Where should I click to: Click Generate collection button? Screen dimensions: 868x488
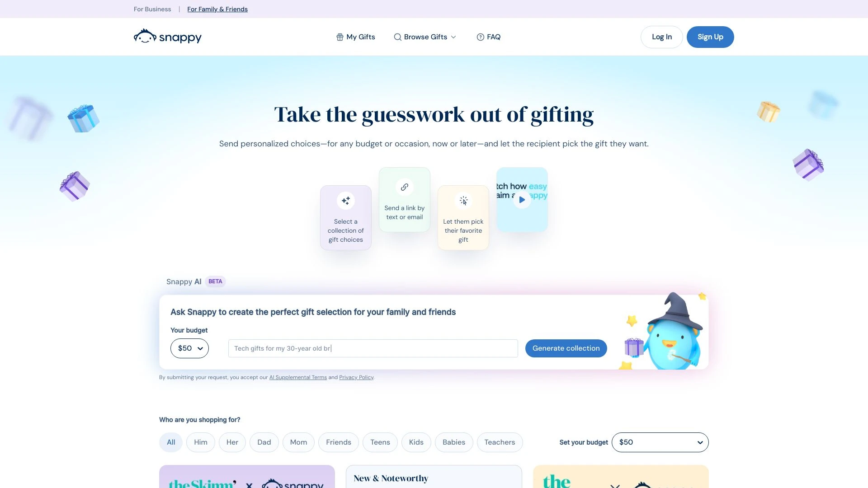pos(566,348)
